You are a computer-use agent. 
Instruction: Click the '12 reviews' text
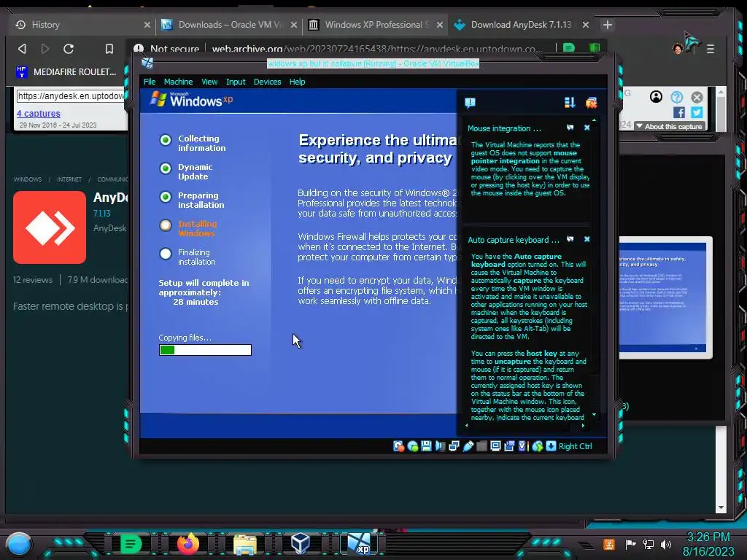click(x=33, y=280)
